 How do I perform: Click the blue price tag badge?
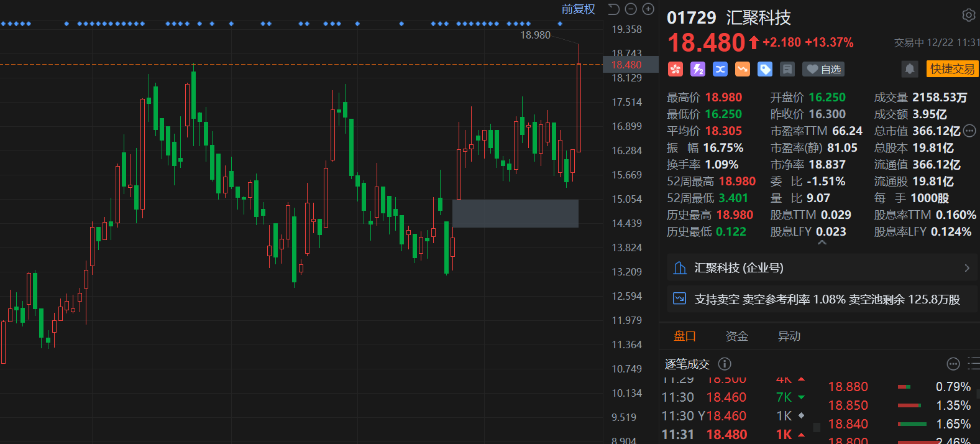(765, 69)
